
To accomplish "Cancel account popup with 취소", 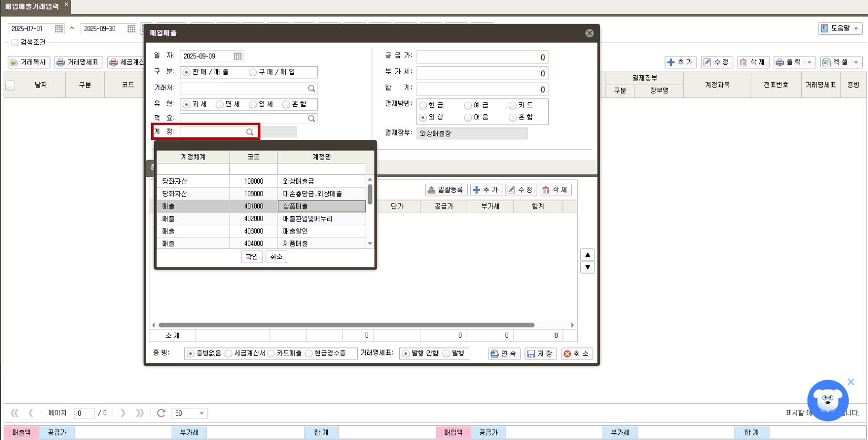I will coord(276,257).
